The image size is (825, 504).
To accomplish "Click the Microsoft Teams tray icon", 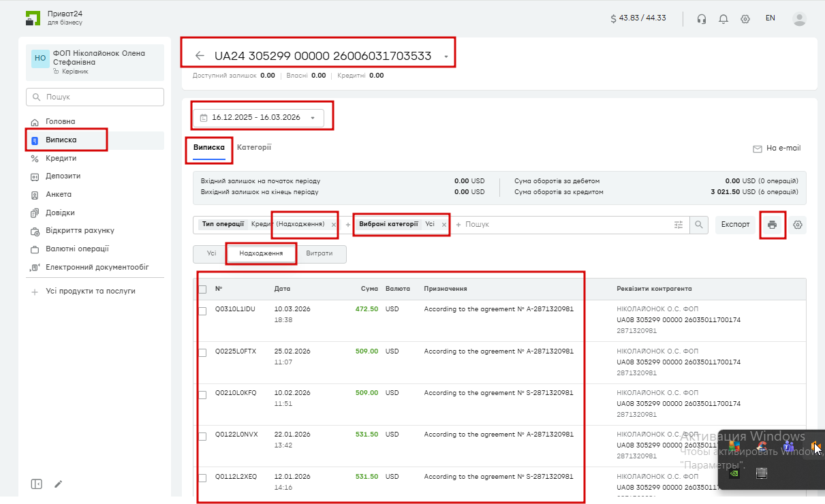I will [x=789, y=447].
